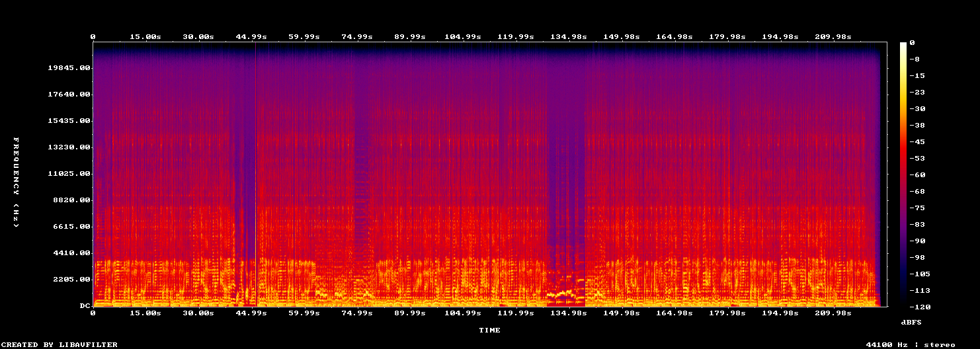Click the DC label on frequency axis
Viewport: 980px width, 349px height.
click(x=85, y=306)
